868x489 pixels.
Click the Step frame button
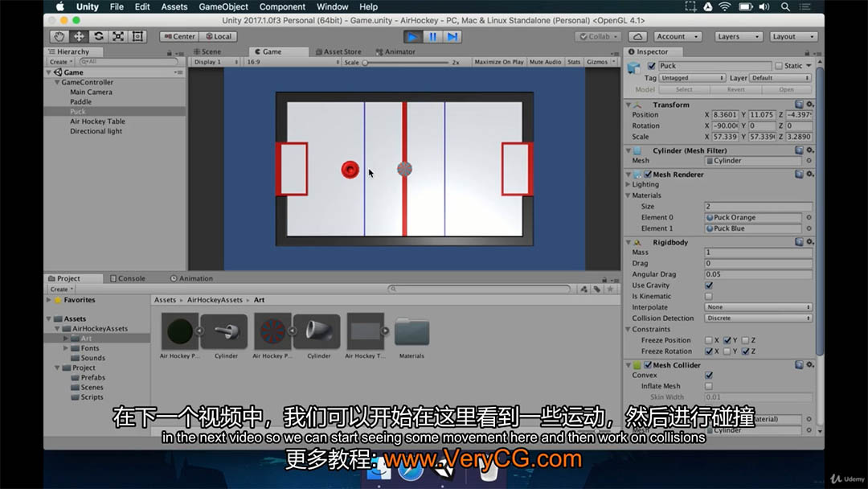pos(452,36)
